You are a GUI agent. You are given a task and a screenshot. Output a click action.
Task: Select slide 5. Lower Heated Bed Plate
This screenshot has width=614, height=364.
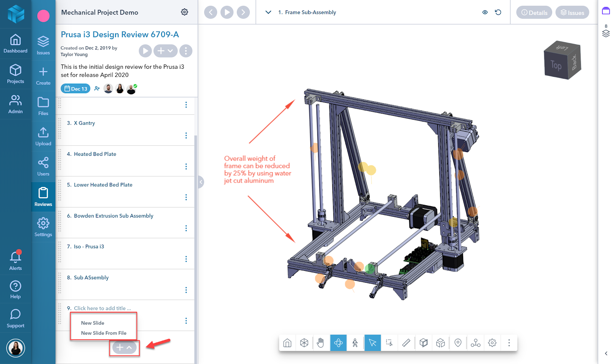pyautogui.click(x=125, y=192)
